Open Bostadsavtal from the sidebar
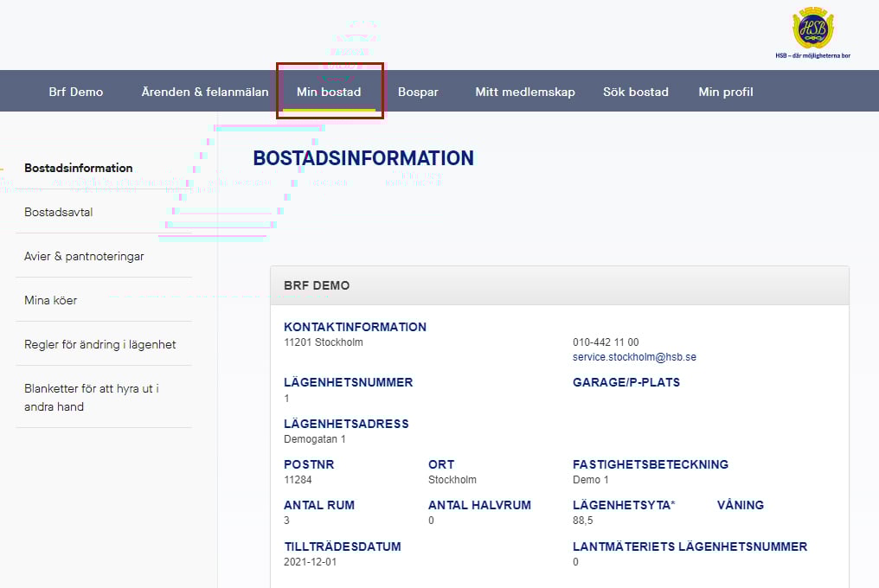 [59, 212]
